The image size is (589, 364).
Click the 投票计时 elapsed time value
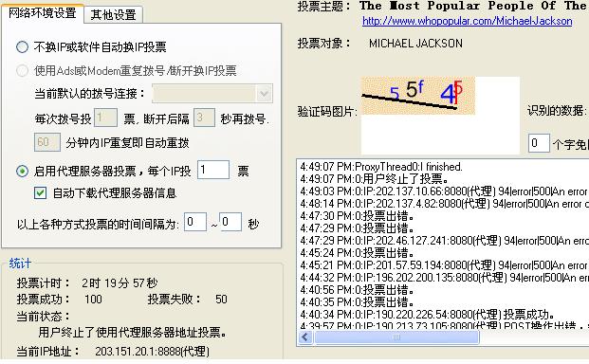pyautogui.click(x=120, y=282)
